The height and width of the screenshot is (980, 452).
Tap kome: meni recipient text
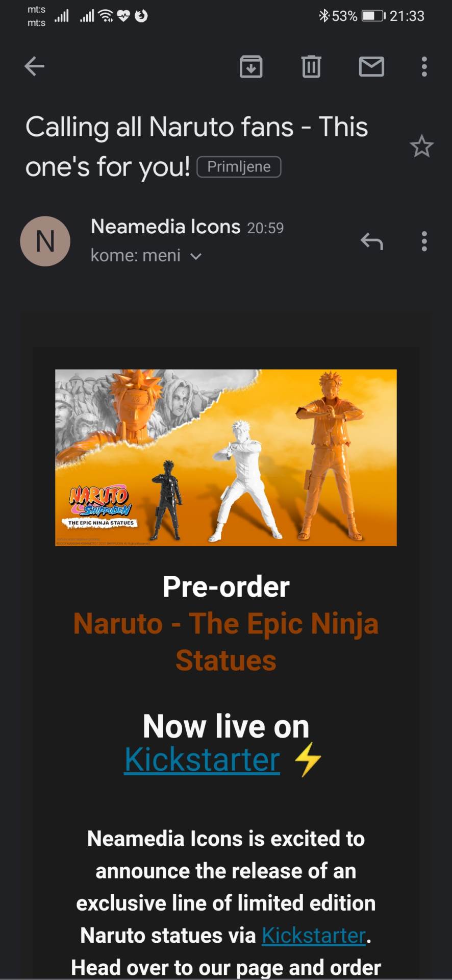pos(135,256)
